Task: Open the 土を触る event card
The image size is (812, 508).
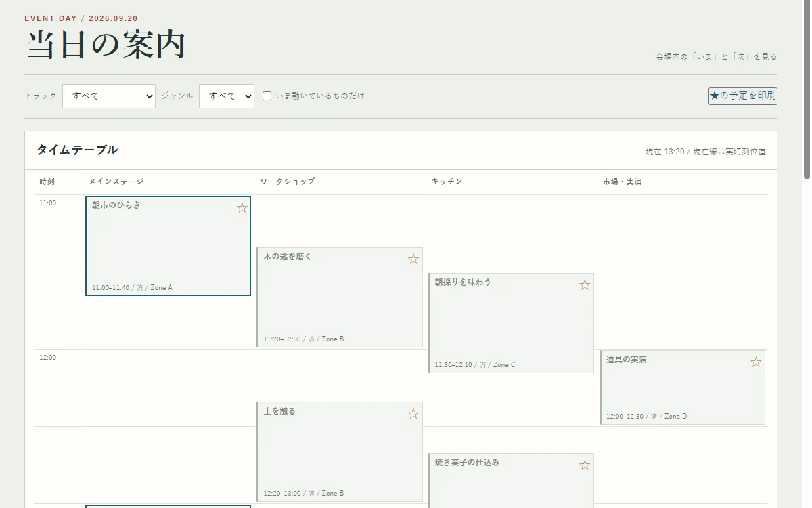Action: (x=340, y=452)
